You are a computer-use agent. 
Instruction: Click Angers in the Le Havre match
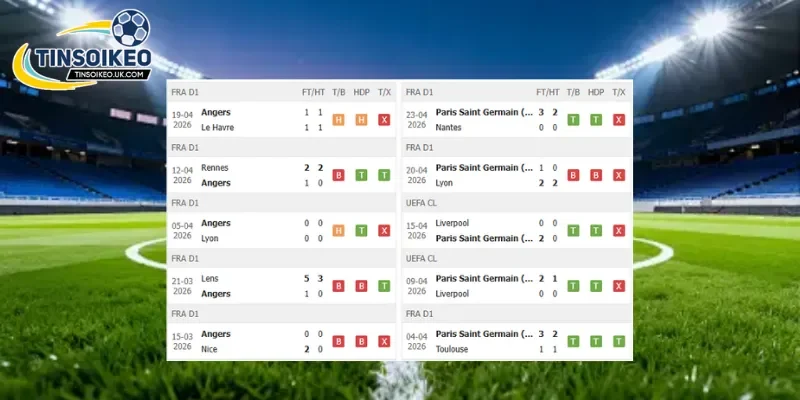(216, 112)
